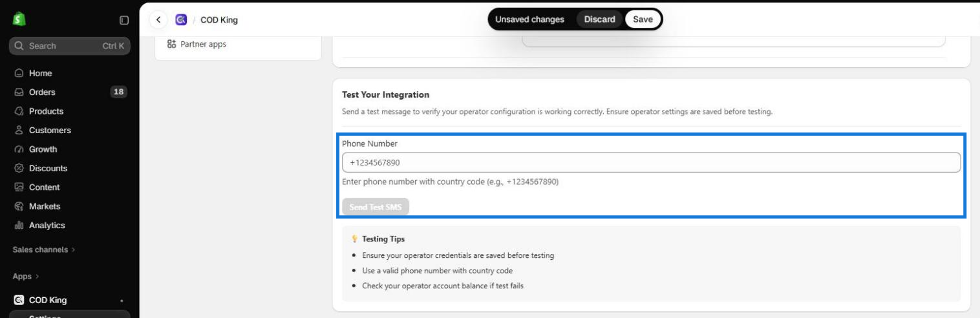980x318 pixels.
Task: Collapse sidebar using panel toggle icon
Action: (124, 20)
